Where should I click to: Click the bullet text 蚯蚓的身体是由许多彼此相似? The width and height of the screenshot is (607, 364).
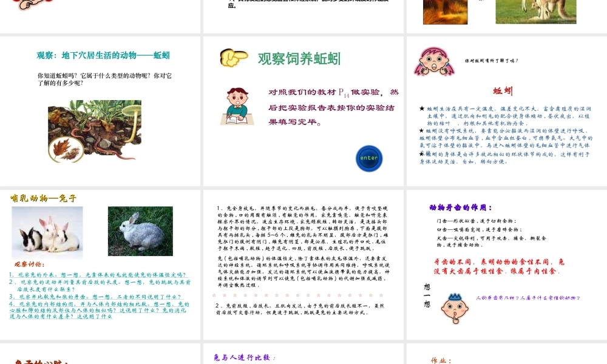coord(504,158)
